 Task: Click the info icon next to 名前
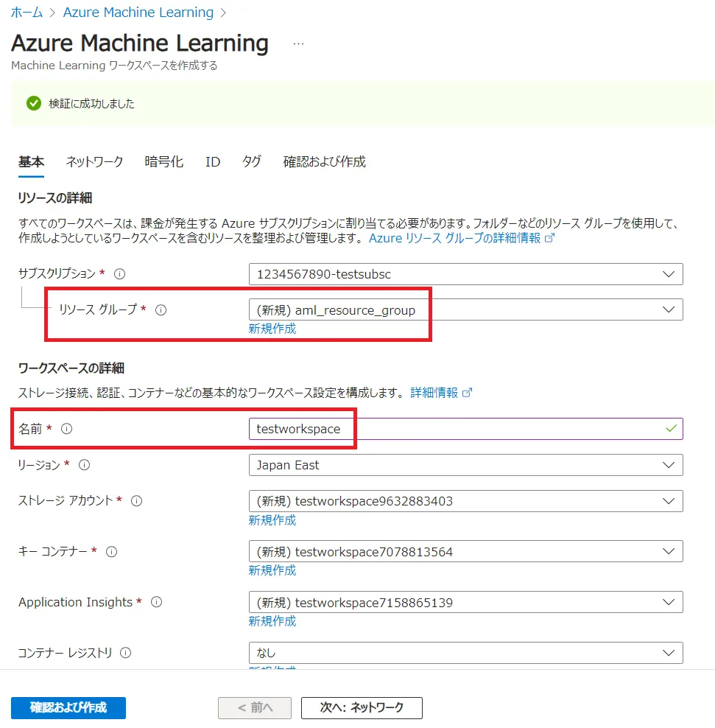coord(66,429)
